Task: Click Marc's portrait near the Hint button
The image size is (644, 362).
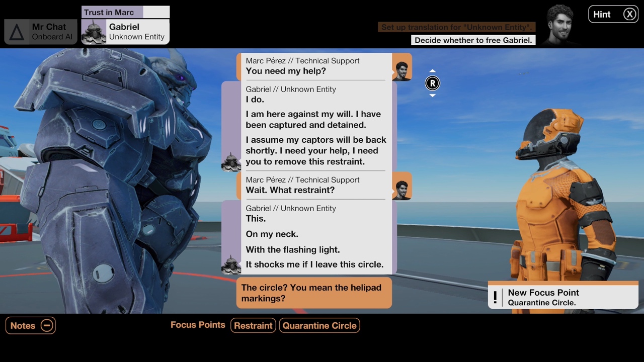Action: [560, 24]
